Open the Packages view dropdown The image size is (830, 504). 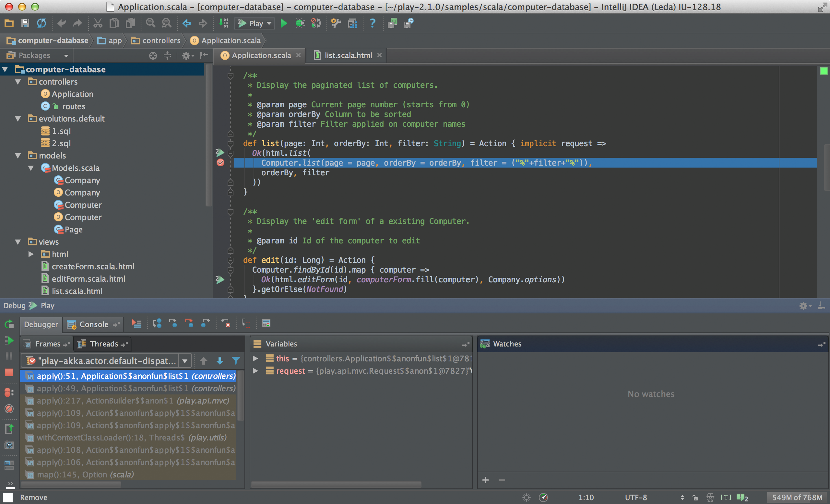(66, 55)
